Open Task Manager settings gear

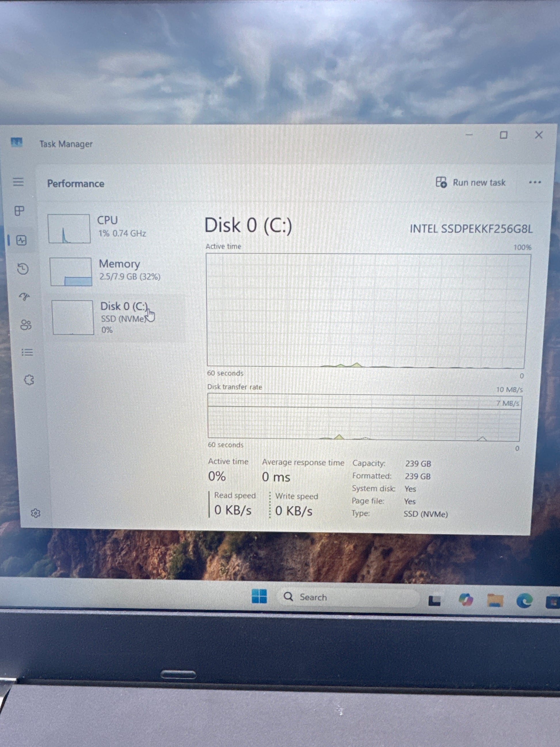(x=35, y=513)
